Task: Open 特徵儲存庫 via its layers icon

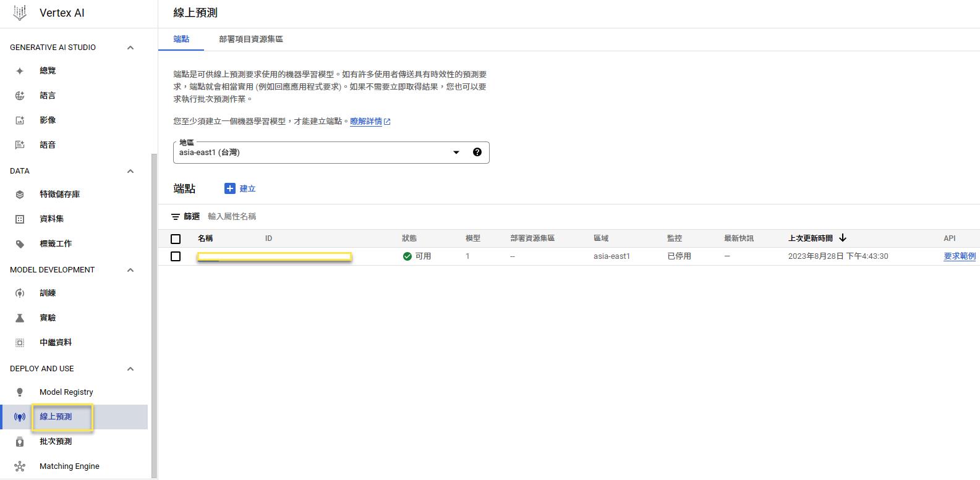Action: 20,195
